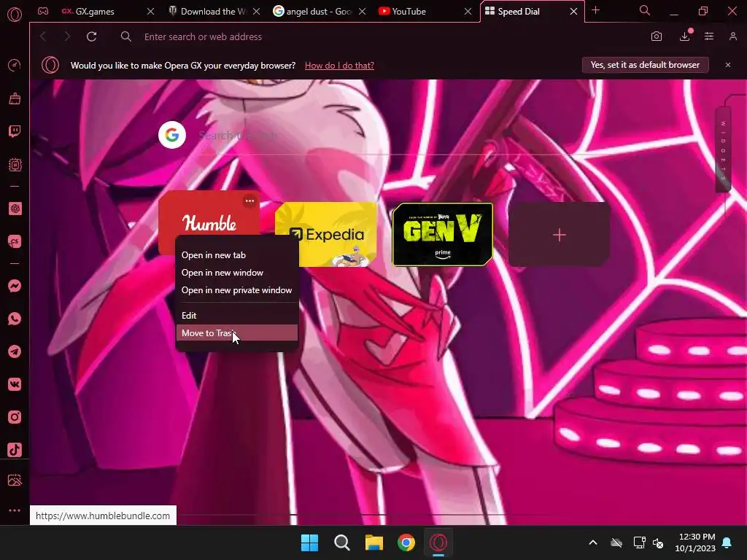Open the Gen V speed dial tile
The width and height of the screenshot is (747, 560).
pyautogui.click(x=443, y=234)
